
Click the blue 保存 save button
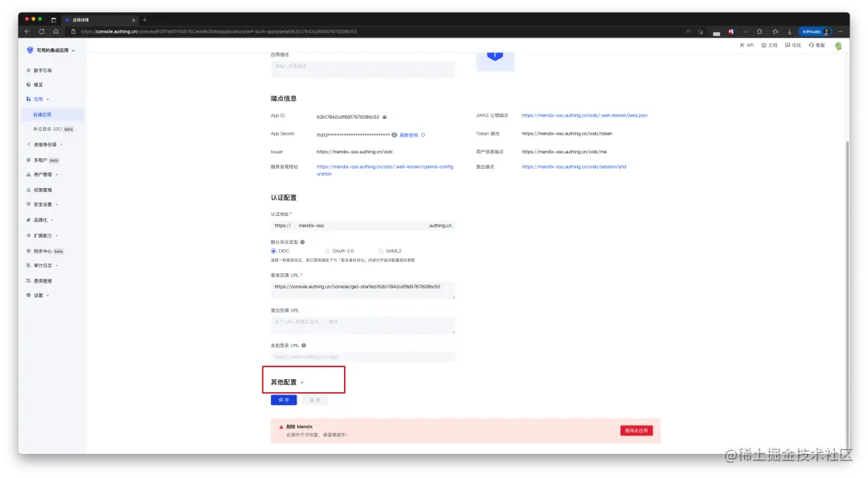(284, 400)
